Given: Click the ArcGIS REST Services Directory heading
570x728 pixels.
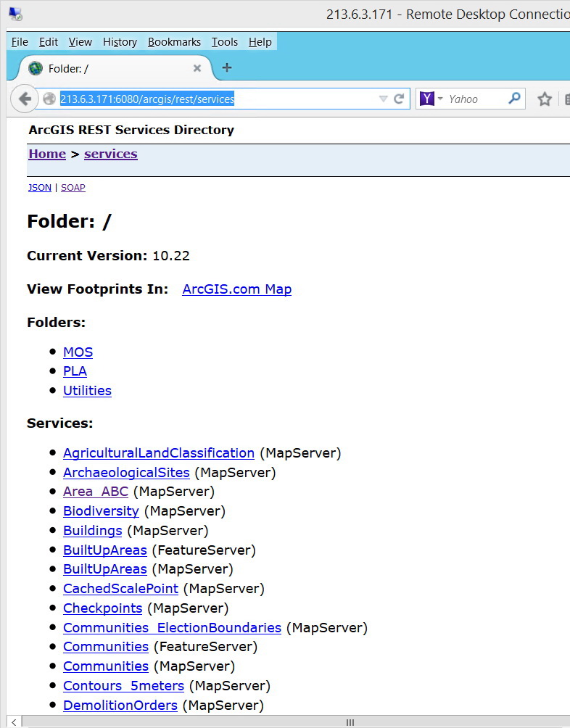Looking at the screenshot, I should (x=131, y=130).
